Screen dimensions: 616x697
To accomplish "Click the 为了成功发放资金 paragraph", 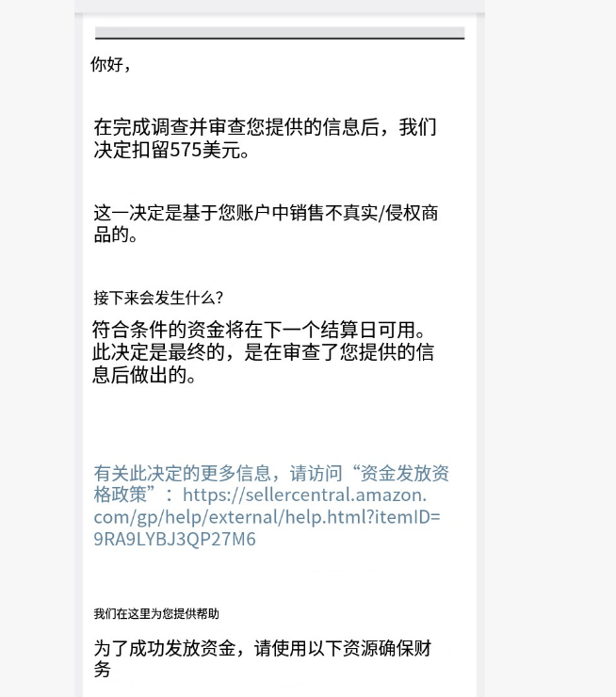I will [263, 658].
